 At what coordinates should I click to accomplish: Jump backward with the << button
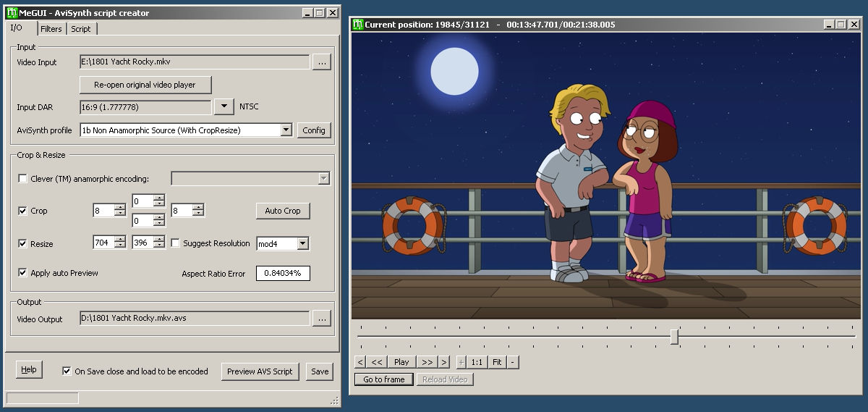[377, 362]
